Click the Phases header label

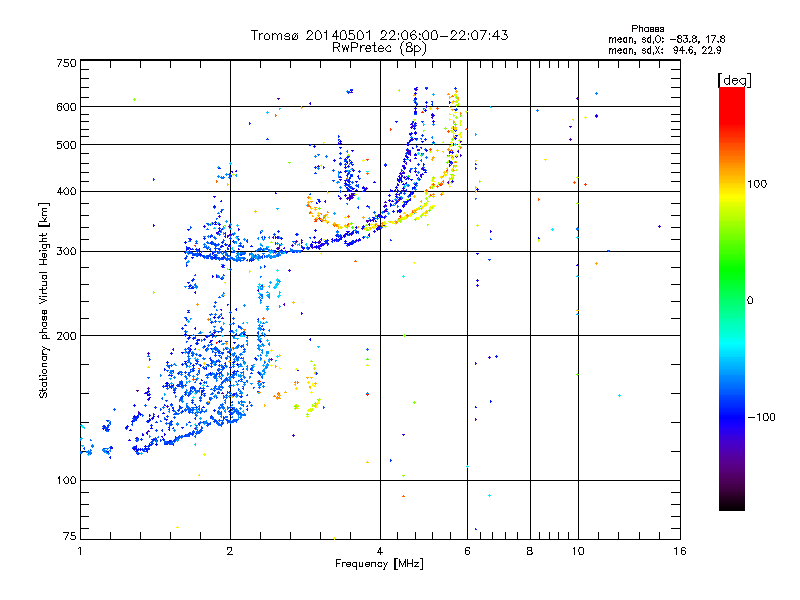(x=647, y=29)
